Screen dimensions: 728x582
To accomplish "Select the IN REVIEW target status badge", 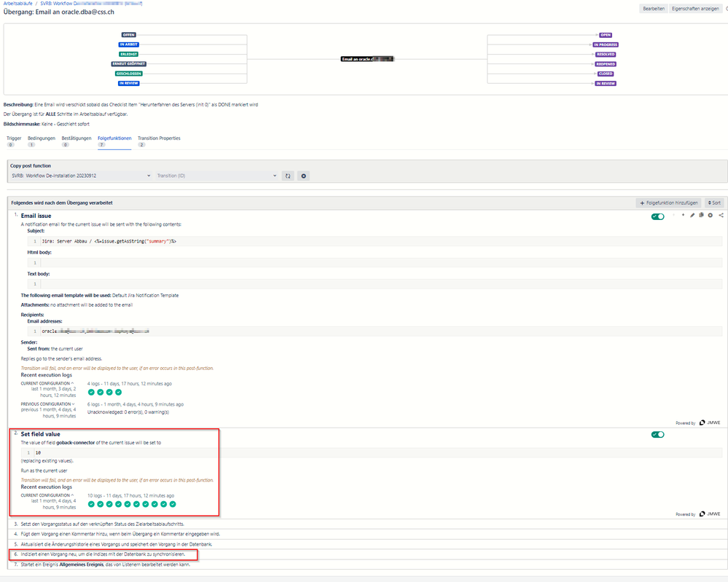I will [606, 84].
